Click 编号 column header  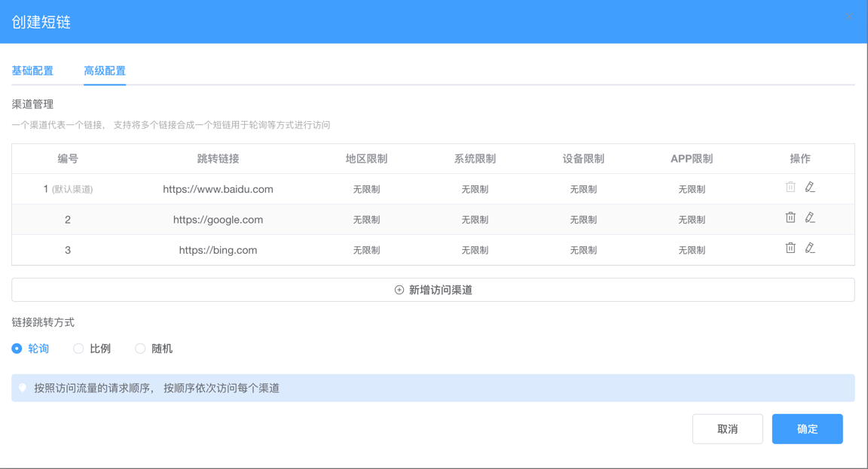(x=68, y=159)
